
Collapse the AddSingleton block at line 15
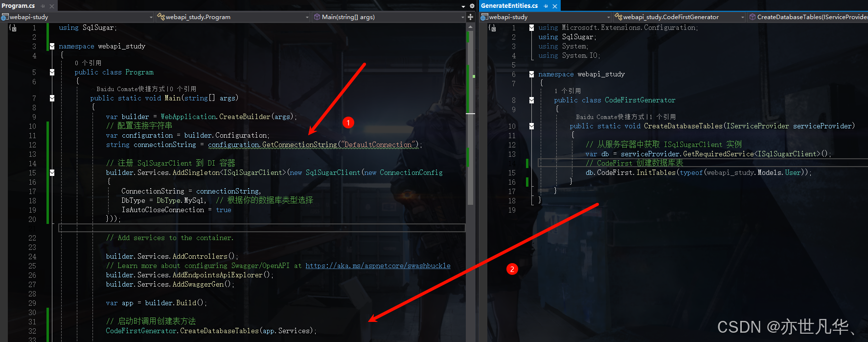[x=52, y=172]
